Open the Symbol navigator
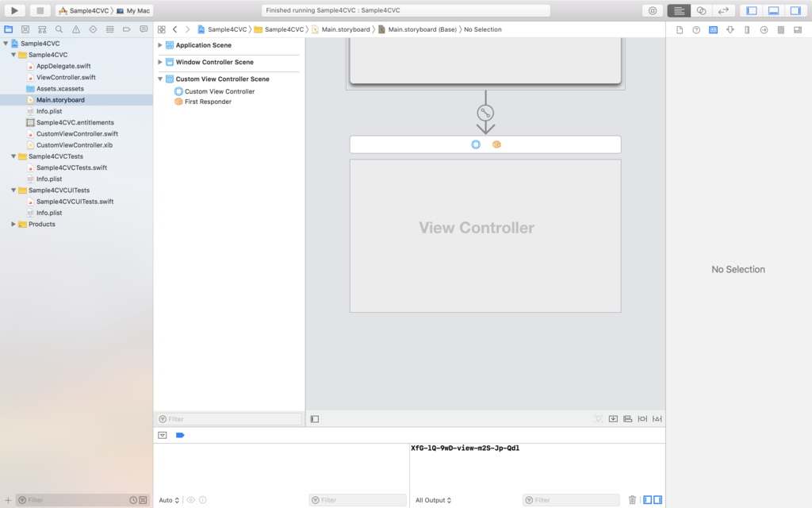 (43, 29)
